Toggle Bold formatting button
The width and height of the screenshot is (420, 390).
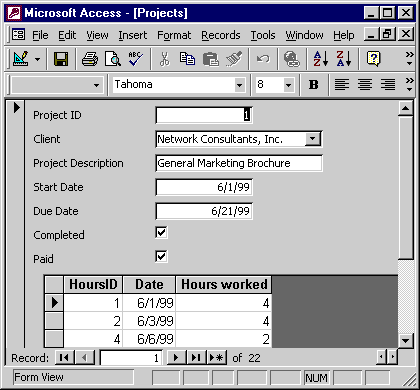click(x=313, y=85)
